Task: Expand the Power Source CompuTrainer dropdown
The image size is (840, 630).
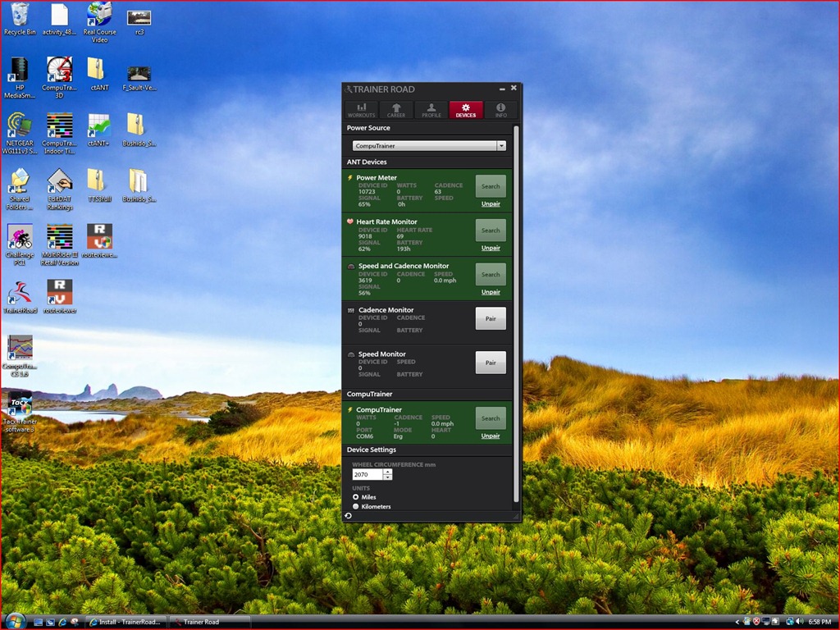Action: [501, 146]
